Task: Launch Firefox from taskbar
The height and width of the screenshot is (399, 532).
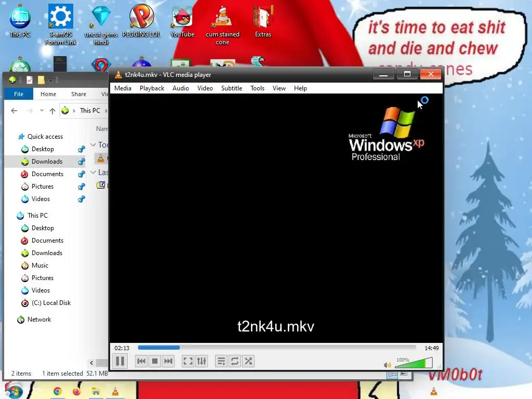Action: (x=77, y=392)
